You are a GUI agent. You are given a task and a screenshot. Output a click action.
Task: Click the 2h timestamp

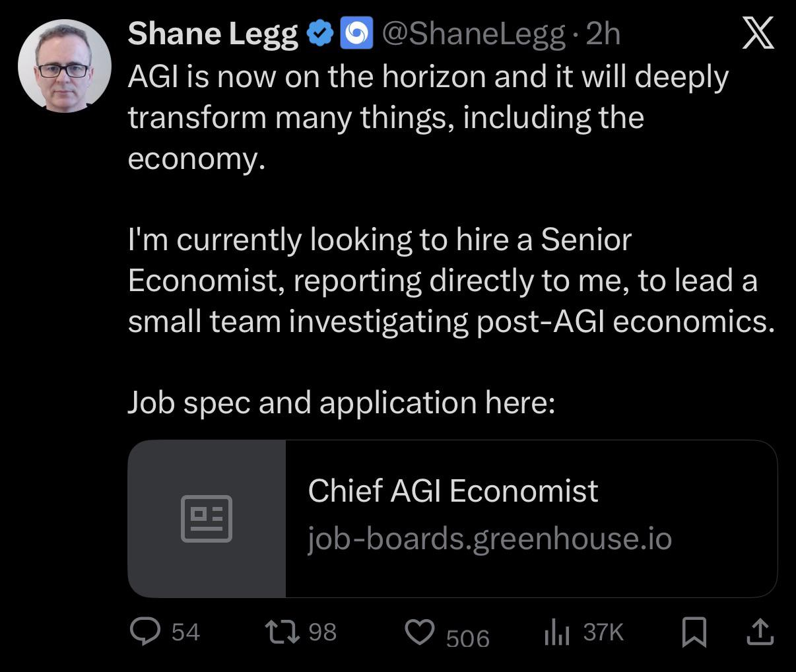coord(603,34)
